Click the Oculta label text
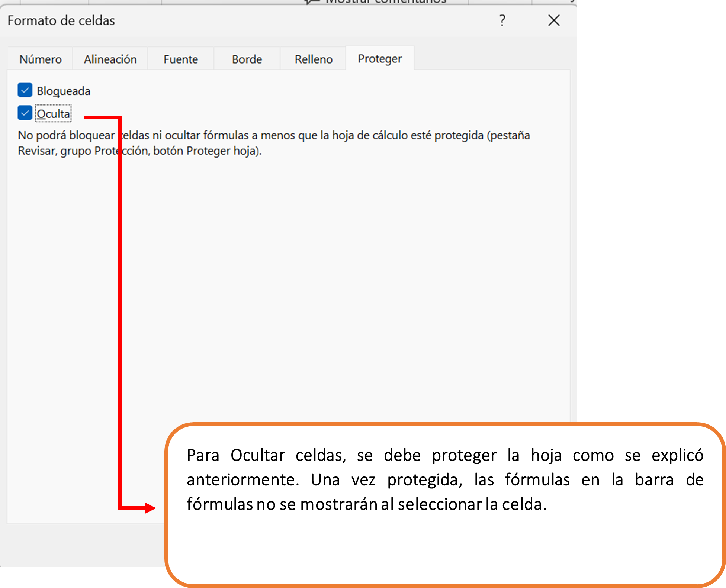726x588 pixels. [53, 114]
